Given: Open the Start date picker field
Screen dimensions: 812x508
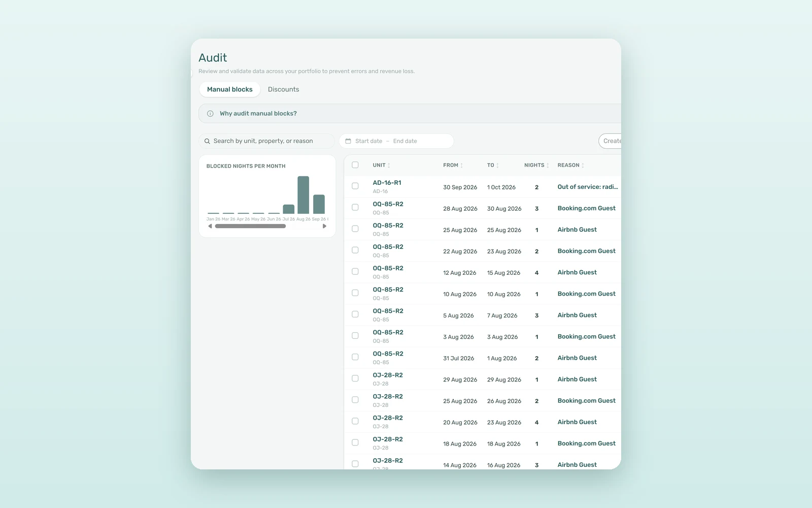Looking at the screenshot, I should 368,141.
